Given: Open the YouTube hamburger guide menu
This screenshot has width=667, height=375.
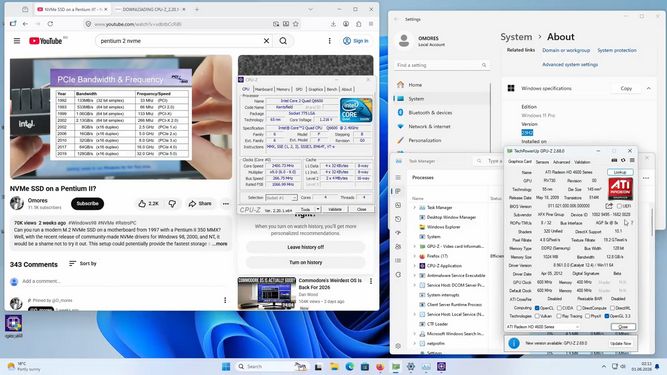Looking at the screenshot, I should [x=17, y=41].
